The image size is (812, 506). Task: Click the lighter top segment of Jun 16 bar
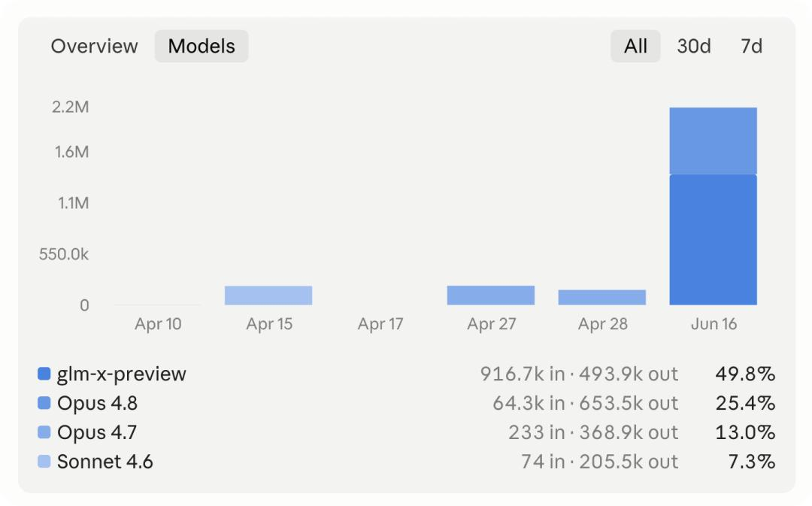tap(713, 141)
